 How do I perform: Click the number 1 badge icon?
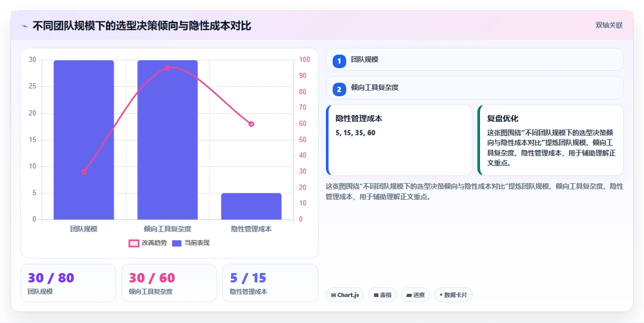(x=339, y=61)
